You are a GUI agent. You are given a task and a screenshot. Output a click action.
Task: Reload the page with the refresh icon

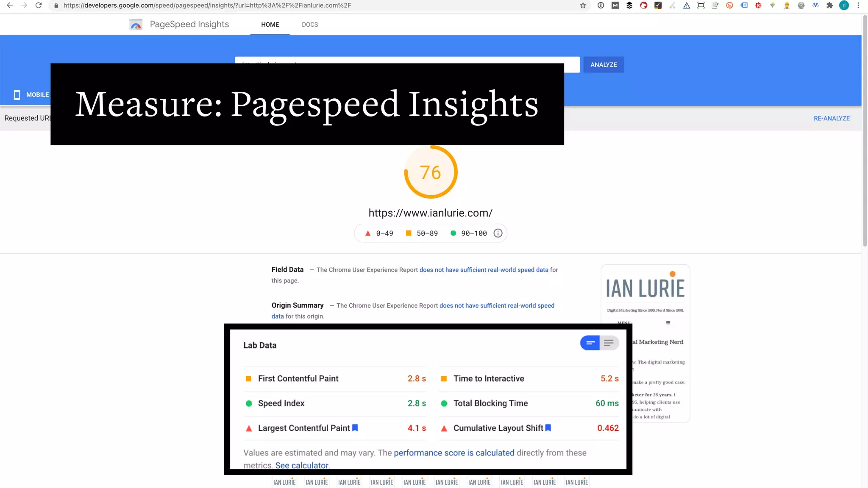point(39,6)
